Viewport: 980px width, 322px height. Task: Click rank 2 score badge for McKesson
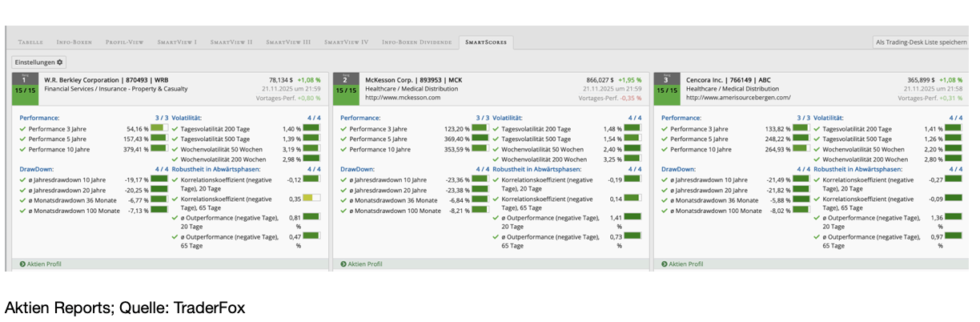[x=346, y=85]
